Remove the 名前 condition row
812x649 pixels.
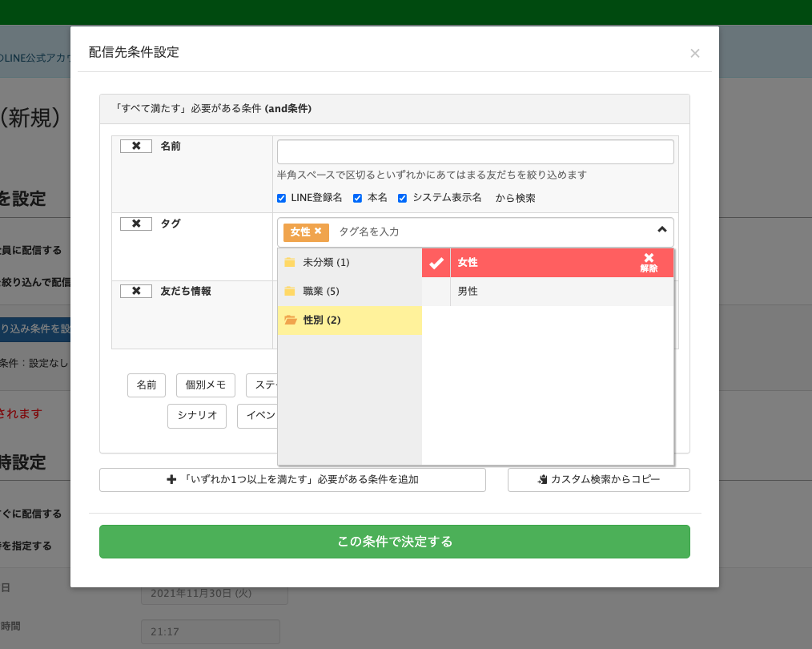click(135, 146)
